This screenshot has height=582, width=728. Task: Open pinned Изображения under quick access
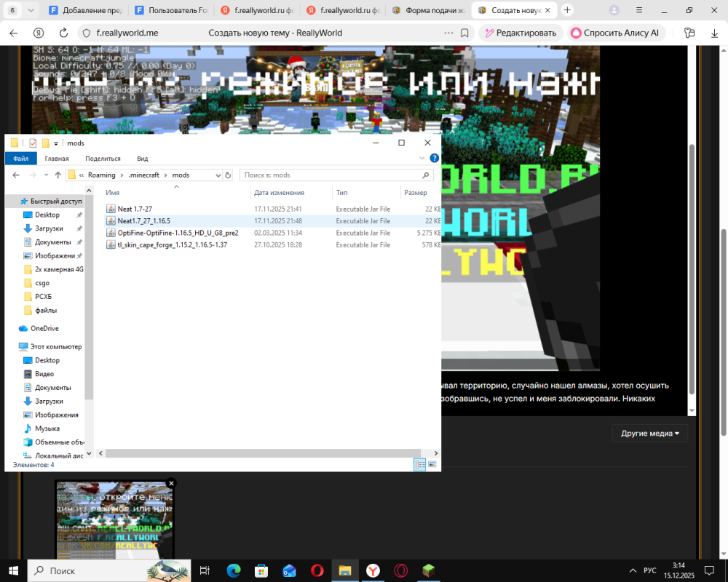pyautogui.click(x=55, y=256)
